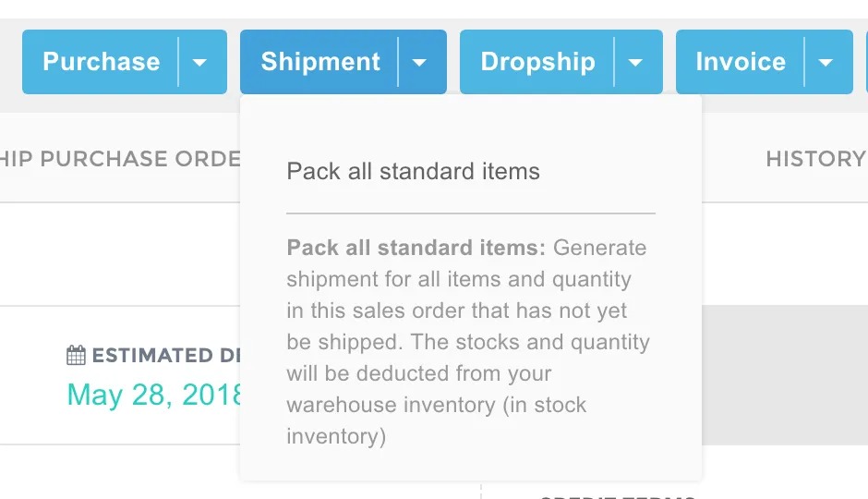868x499 pixels.
Task: Click the Dropship button
Action: [538, 63]
